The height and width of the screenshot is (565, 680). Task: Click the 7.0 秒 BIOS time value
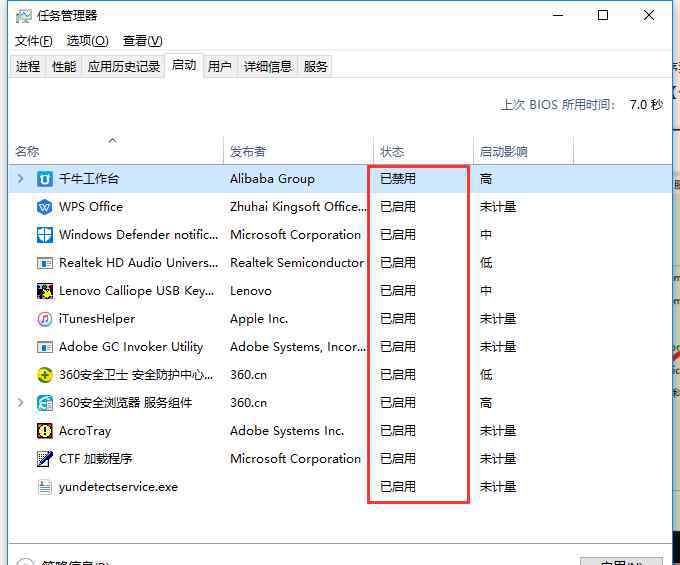tap(646, 105)
